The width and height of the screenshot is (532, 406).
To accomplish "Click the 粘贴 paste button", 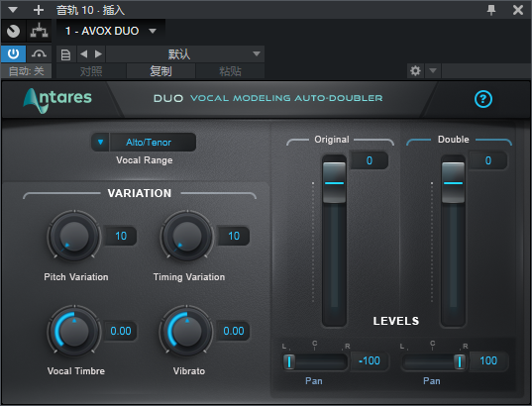I will 230,71.
